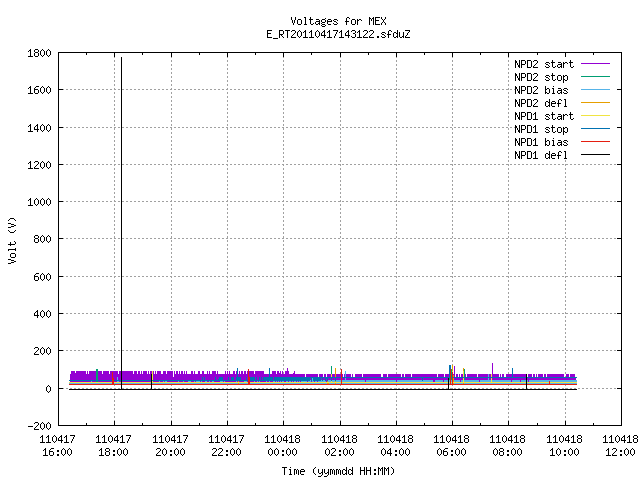Viewport: 640px width, 480px height.
Task: Click the 800 y-axis tick label
Action: tap(42, 239)
